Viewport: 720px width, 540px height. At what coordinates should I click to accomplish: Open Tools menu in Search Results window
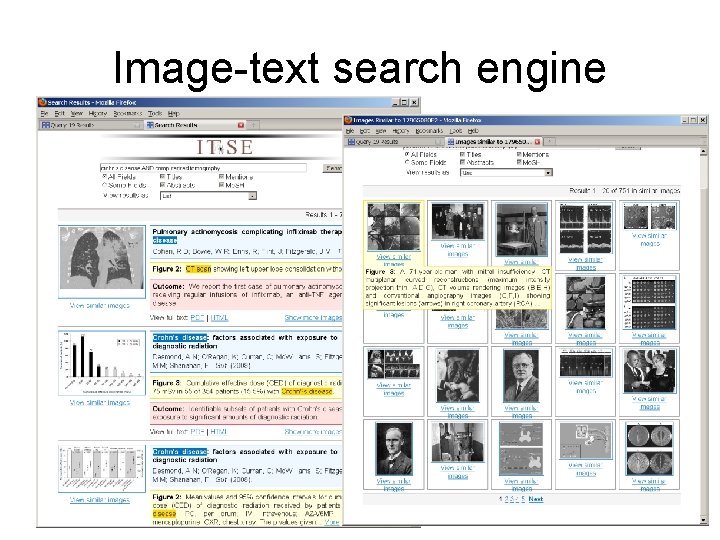(155, 113)
